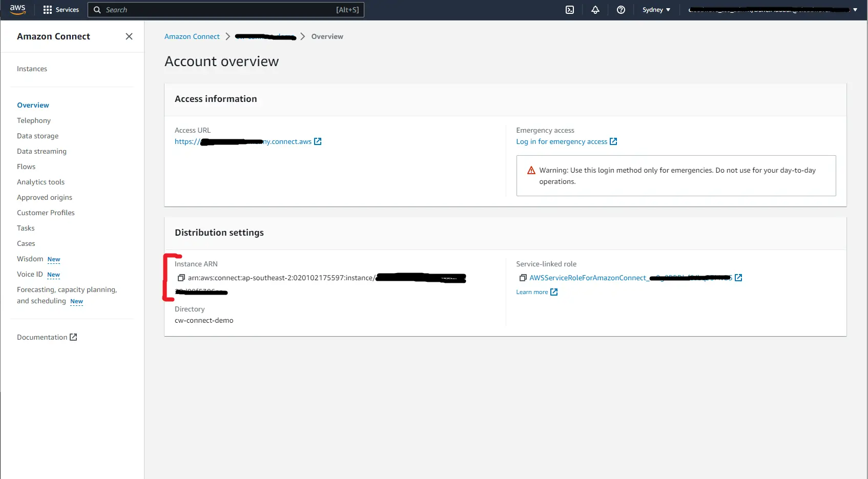Close the Amazon Connect side panel
868x479 pixels.
coord(129,36)
